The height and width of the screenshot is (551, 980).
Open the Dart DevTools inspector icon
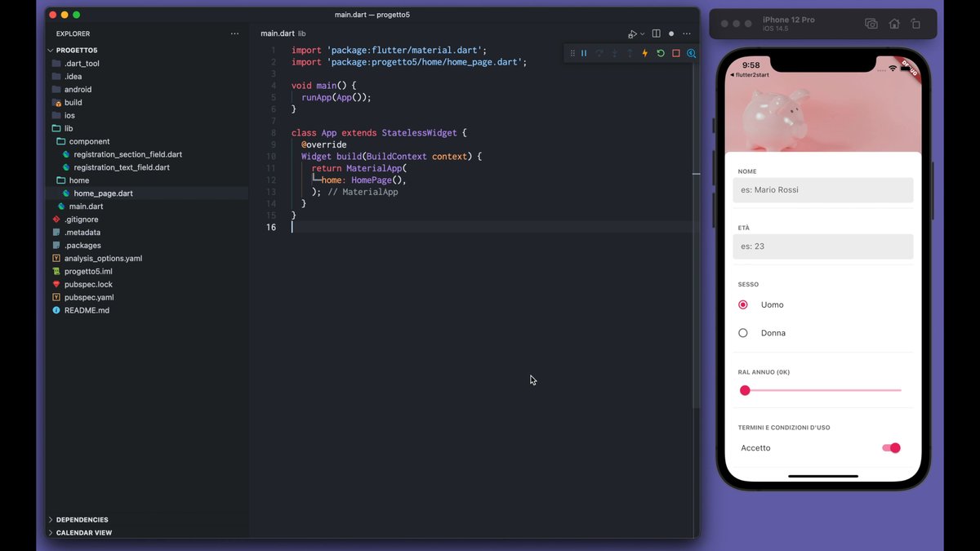click(691, 53)
